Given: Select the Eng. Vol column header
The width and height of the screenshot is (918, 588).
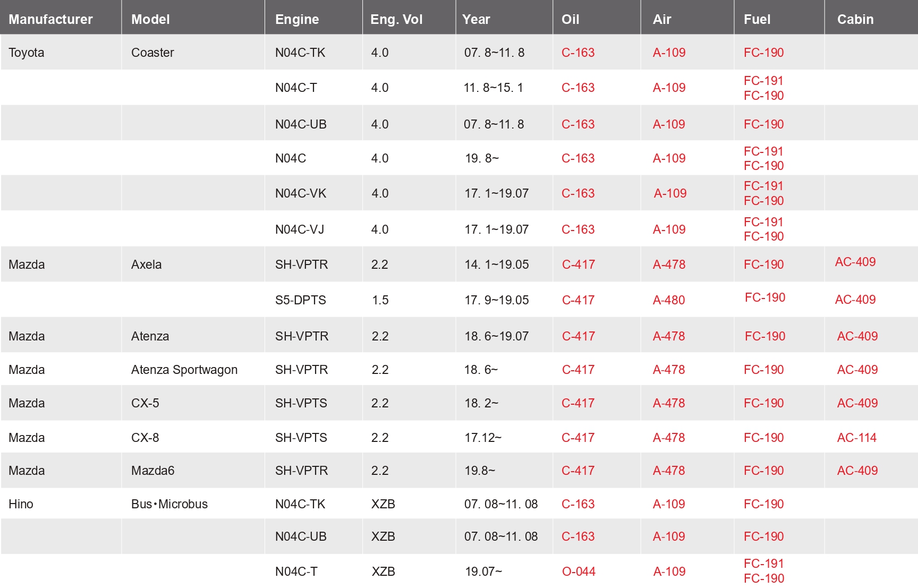Looking at the screenshot, I should tap(396, 20).
